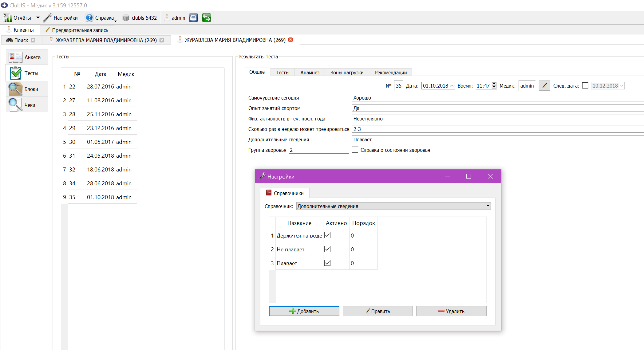Viewport: 644px width, 350px height.
Task: Switch to the Анамнез tab
Action: click(x=310, y=73)
